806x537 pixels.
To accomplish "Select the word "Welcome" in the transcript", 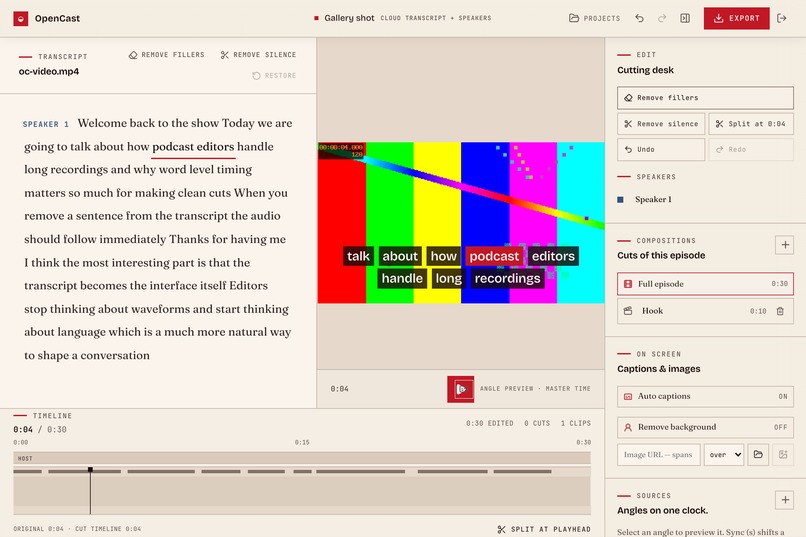I will [x=102, y=123].
